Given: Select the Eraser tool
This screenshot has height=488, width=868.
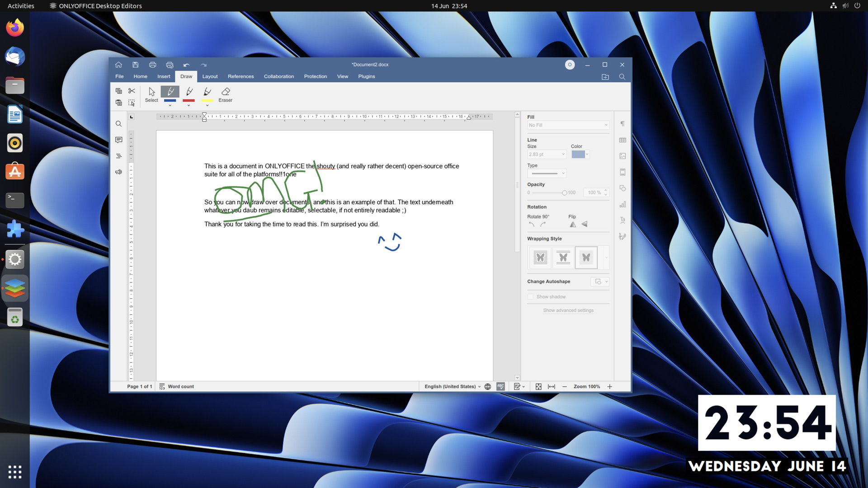Looking at the screenshot, I should tap(225, 95).
